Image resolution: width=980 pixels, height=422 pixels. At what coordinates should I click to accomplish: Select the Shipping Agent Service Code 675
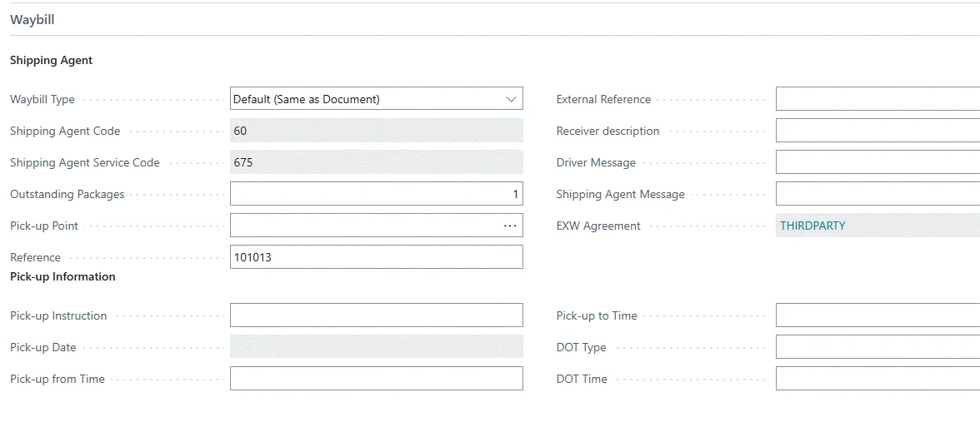click(x=376, y=162)
